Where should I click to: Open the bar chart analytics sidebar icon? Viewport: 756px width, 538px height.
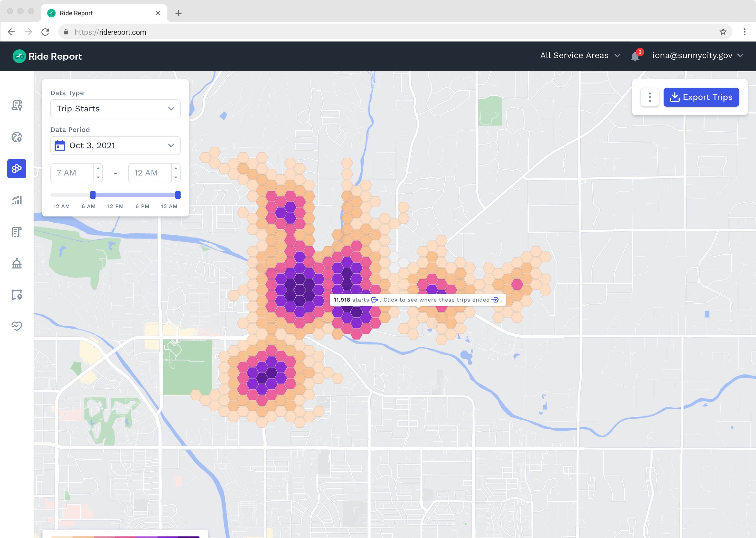coord(17,200)
